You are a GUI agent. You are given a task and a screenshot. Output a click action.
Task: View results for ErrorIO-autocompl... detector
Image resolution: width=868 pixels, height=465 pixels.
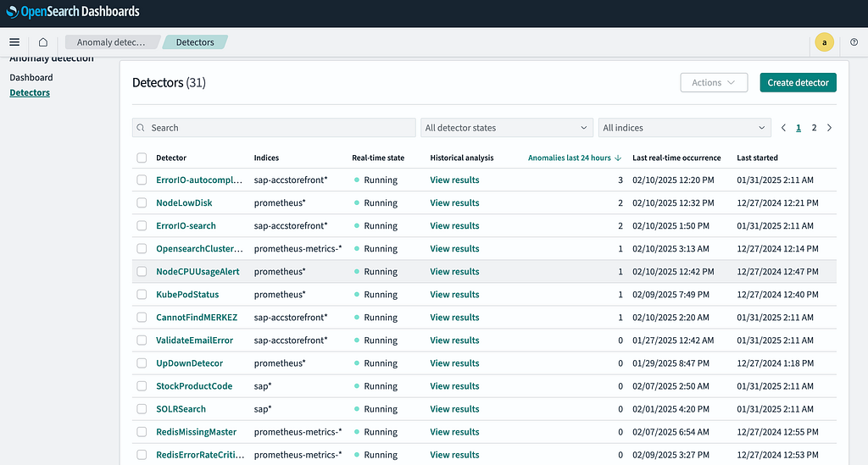(x=454, y=180)
